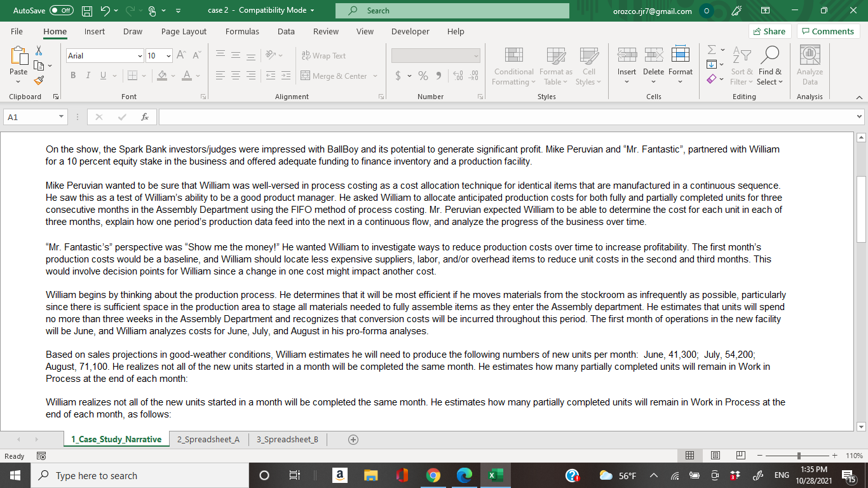Click Merge & Center
The height and width of the screenshot is (488, 868).
[334, 76]
